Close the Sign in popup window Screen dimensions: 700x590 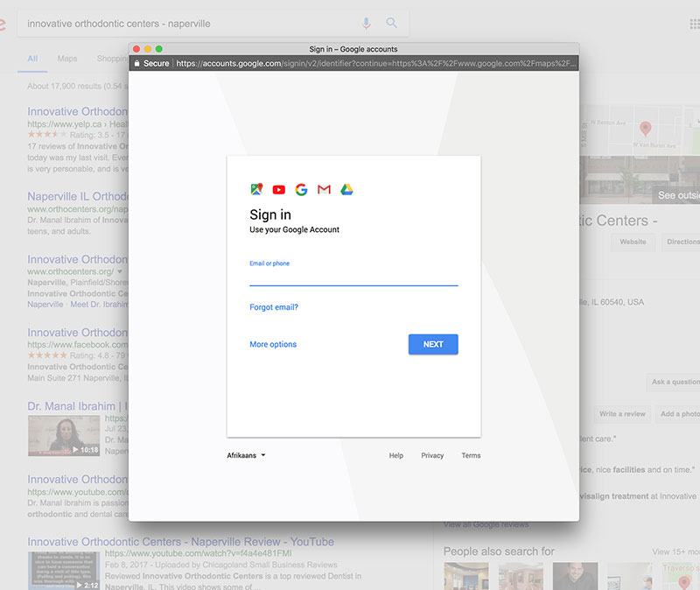(136, 49)
